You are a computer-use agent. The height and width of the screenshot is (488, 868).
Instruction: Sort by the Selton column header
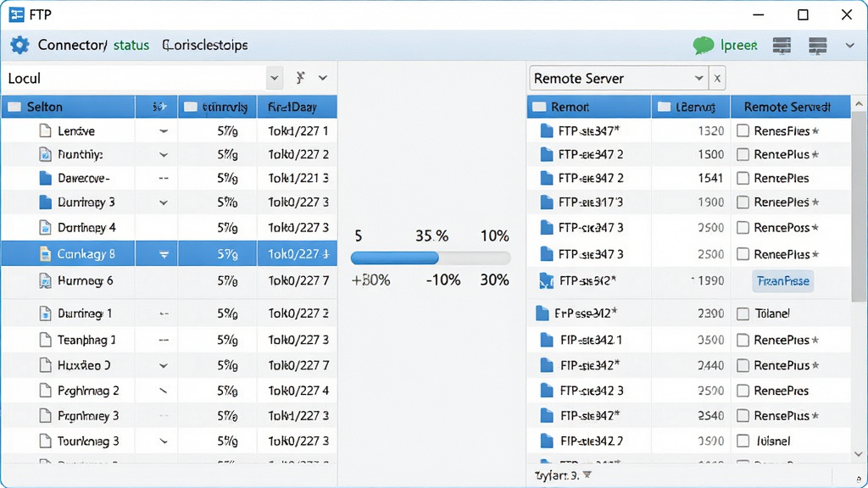coord(68,107)
